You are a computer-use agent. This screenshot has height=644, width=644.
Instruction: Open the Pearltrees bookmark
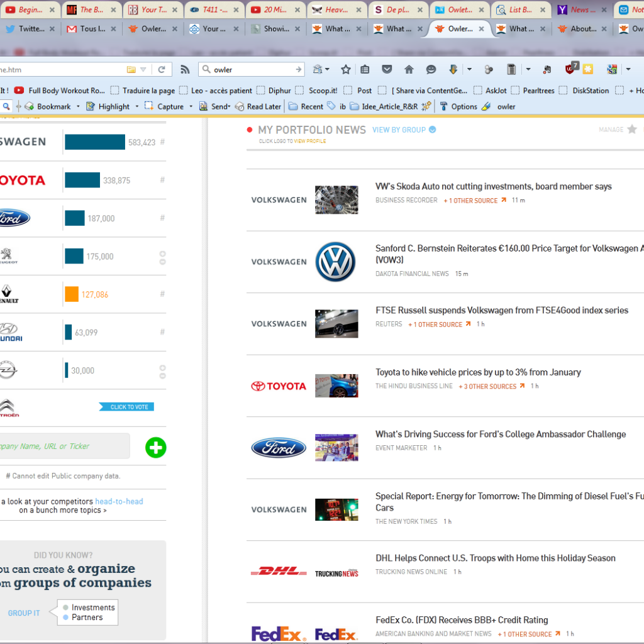pos(533,91)
